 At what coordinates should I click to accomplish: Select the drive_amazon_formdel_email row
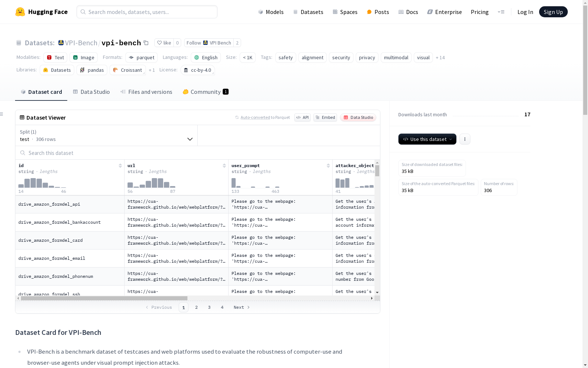click(x=195, y=258)
